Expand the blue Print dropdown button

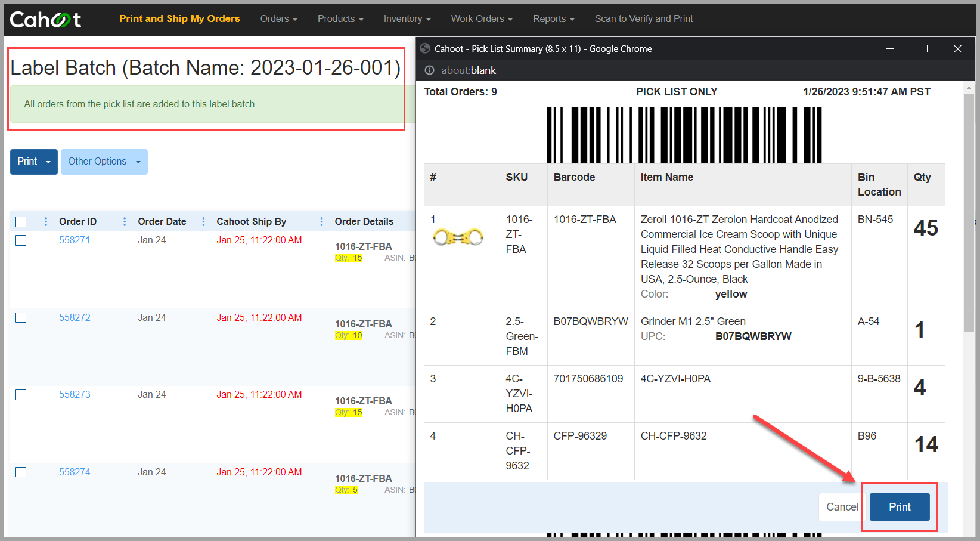point(34,162)
